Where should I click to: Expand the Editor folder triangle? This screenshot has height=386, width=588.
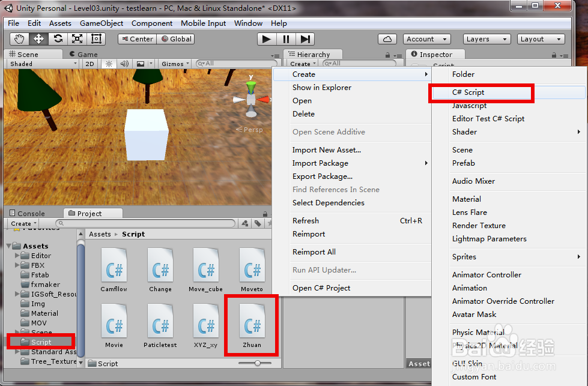coord(17,256)
